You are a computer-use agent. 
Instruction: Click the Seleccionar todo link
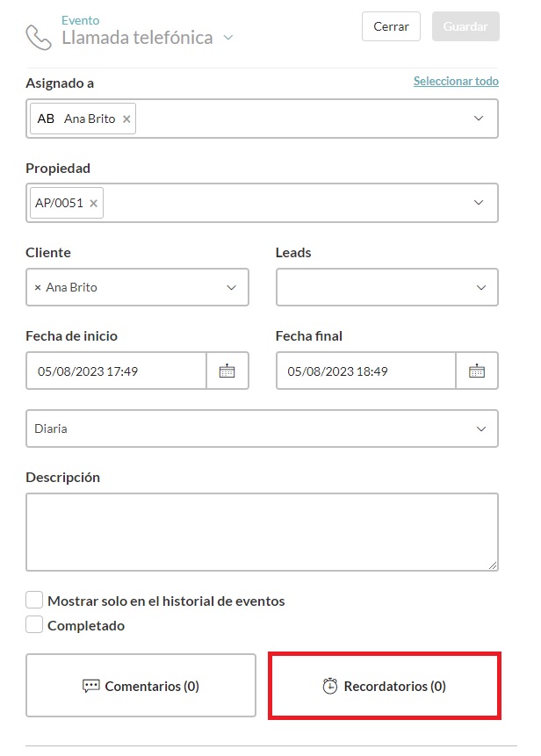coord(456,82)
